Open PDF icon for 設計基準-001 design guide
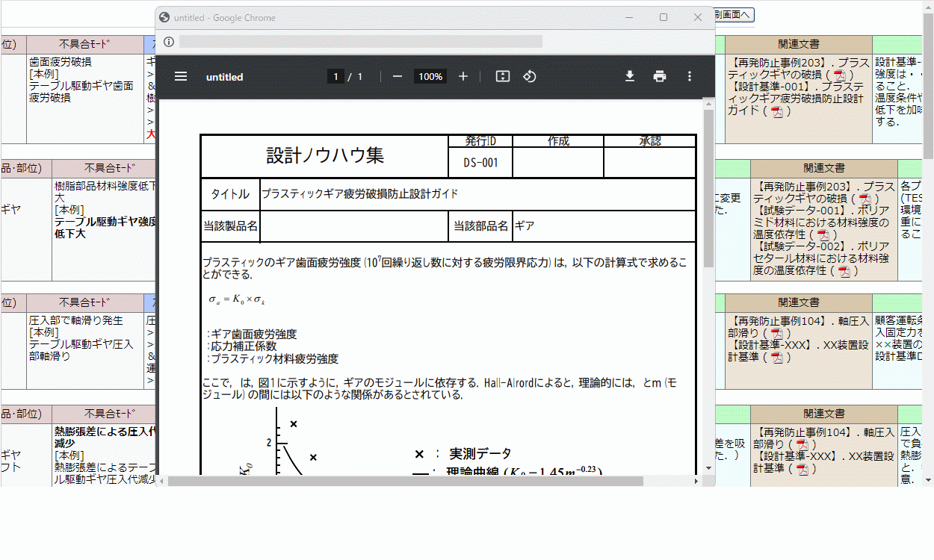This screenshot has height=560, width=934. click(x=778, y=111)
